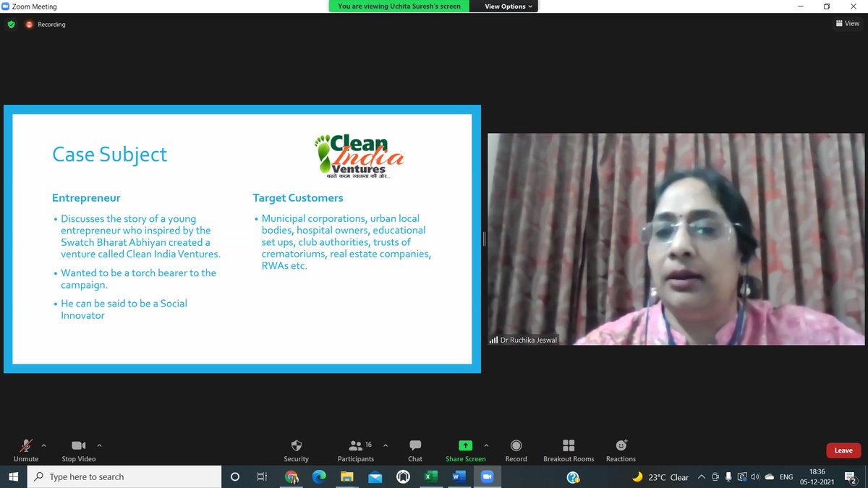Click the taskbar search box

pyautogui.click(x=124, y=476)
